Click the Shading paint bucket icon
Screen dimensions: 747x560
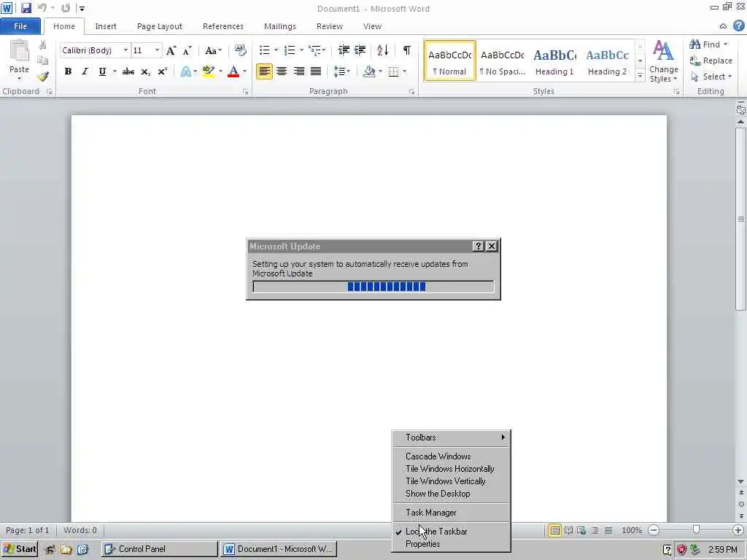coord(368,71)
